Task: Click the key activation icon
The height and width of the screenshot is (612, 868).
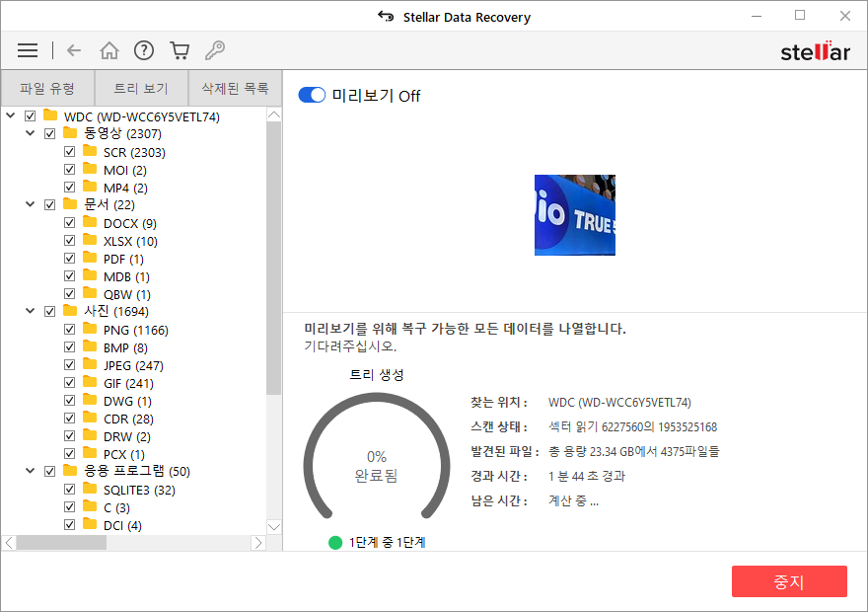Action: coord(215,50)
